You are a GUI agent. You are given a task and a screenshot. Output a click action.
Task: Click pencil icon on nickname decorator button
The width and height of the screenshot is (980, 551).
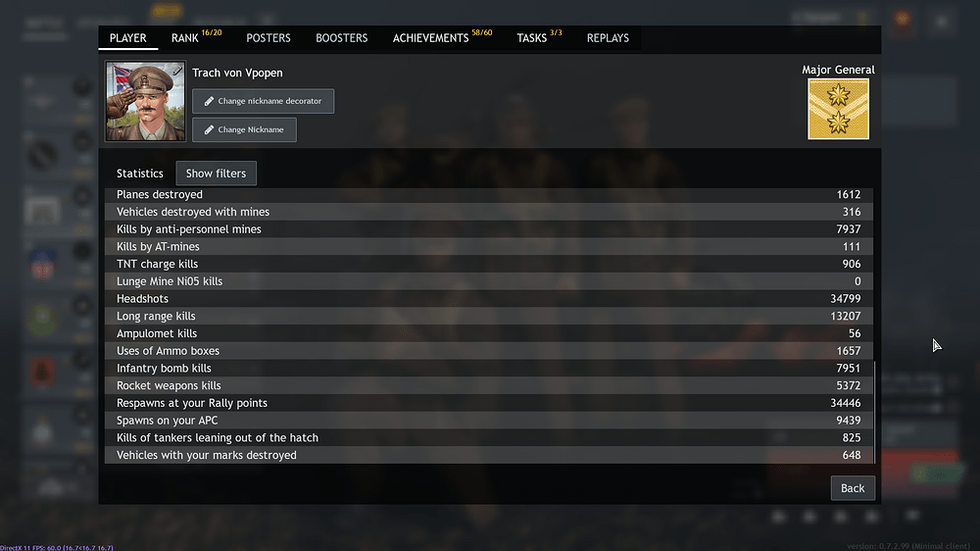pos(209,101)
